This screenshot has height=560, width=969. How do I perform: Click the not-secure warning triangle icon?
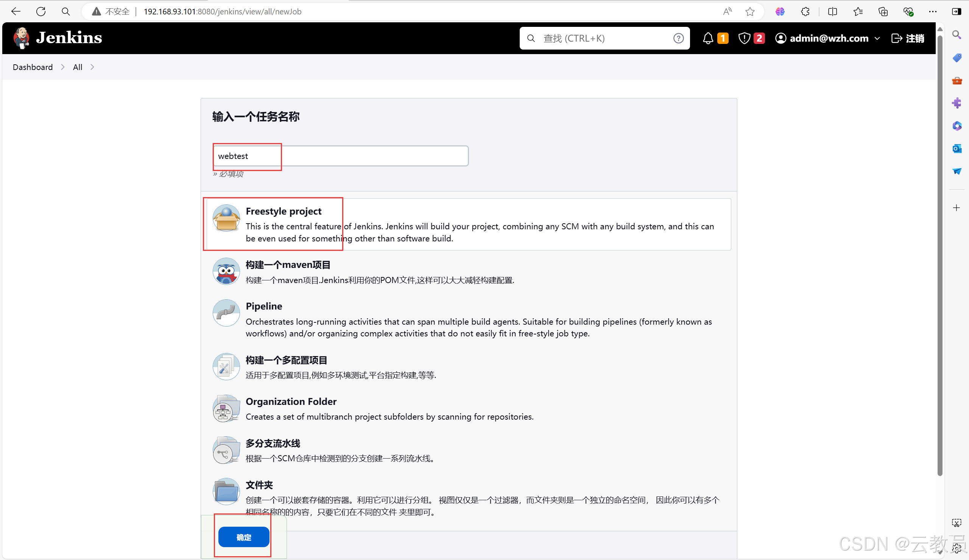point(97,11)
